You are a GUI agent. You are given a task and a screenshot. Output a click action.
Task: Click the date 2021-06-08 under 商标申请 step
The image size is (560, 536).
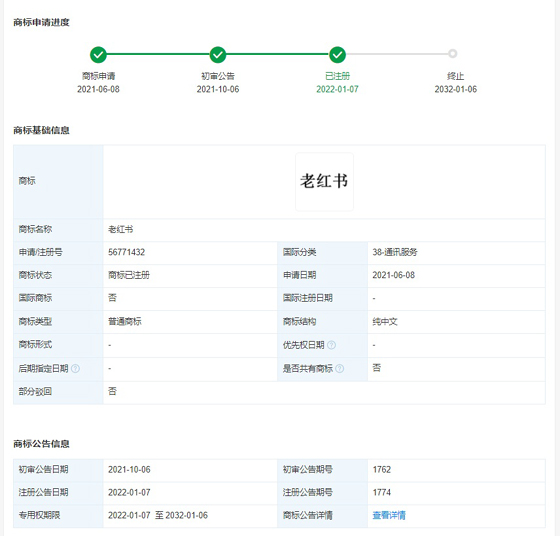pos(98,89)
